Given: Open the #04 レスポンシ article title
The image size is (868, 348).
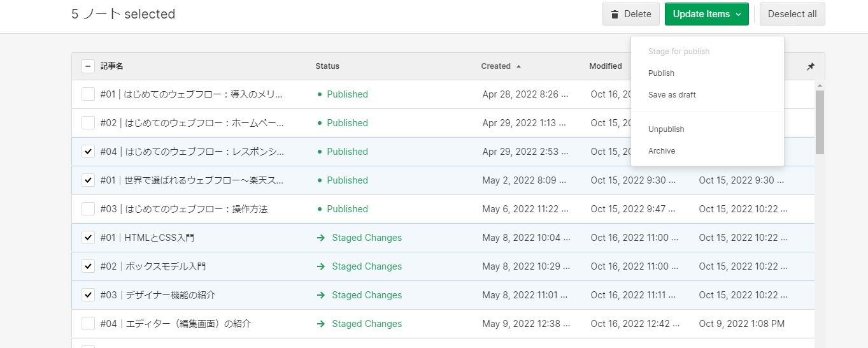Looking at the screenshot, I should point(192,152).
